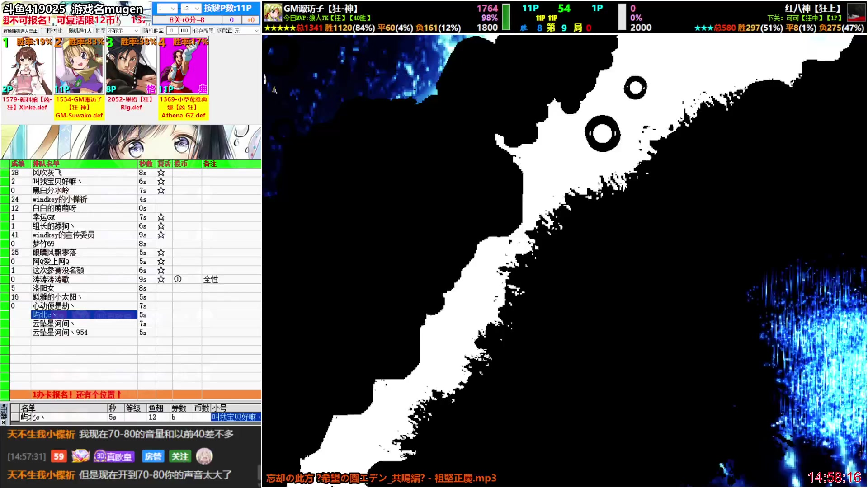Click the revive star in 风吹灰飞 row

(161, 173)
